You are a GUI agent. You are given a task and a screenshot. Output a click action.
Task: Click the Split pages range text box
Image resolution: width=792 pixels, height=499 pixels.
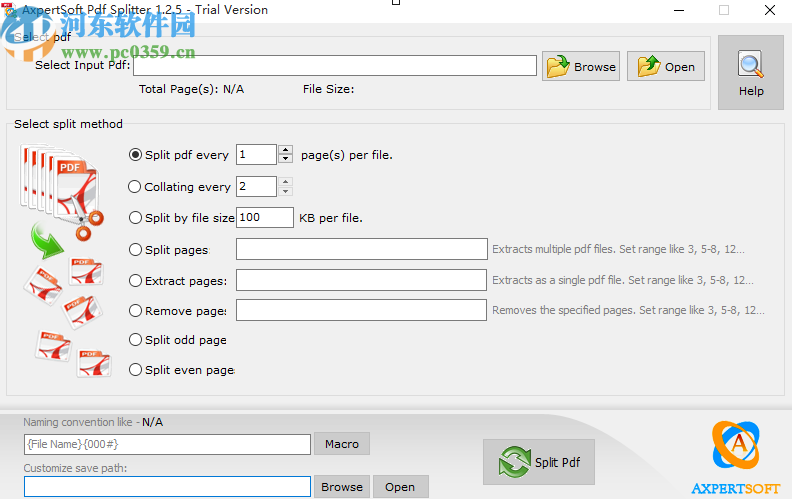[362, 249]
